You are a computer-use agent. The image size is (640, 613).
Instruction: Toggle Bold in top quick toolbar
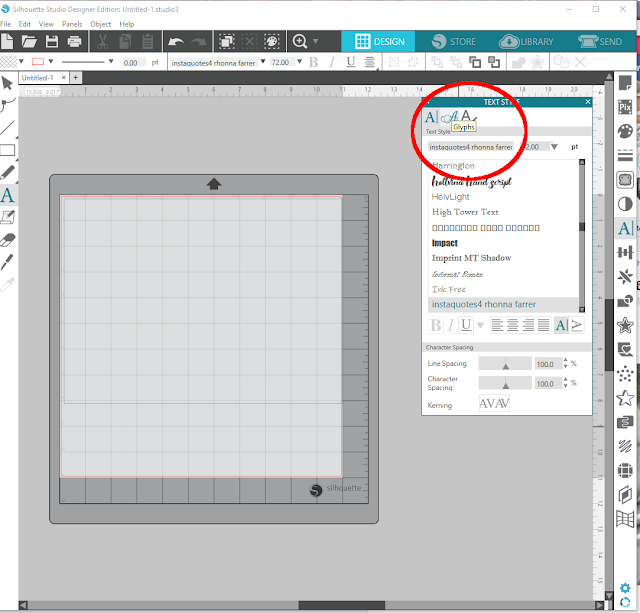coord(313,62)
